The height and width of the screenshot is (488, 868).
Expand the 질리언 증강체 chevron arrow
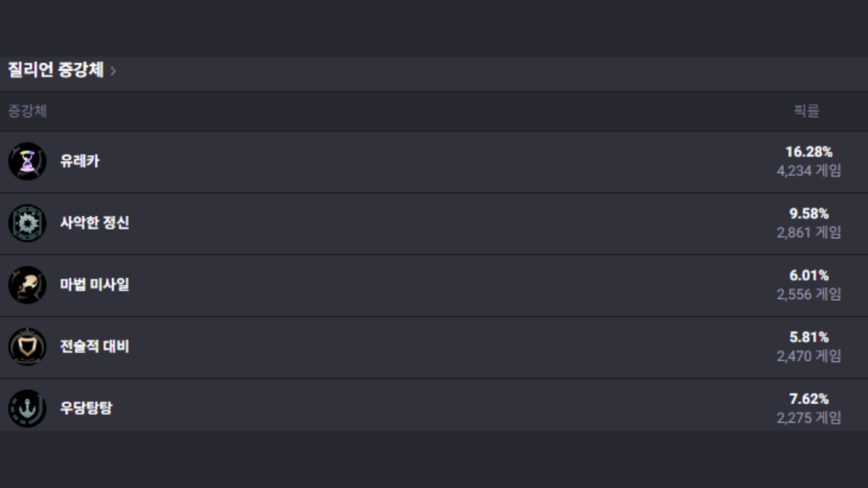pos(114,71)
